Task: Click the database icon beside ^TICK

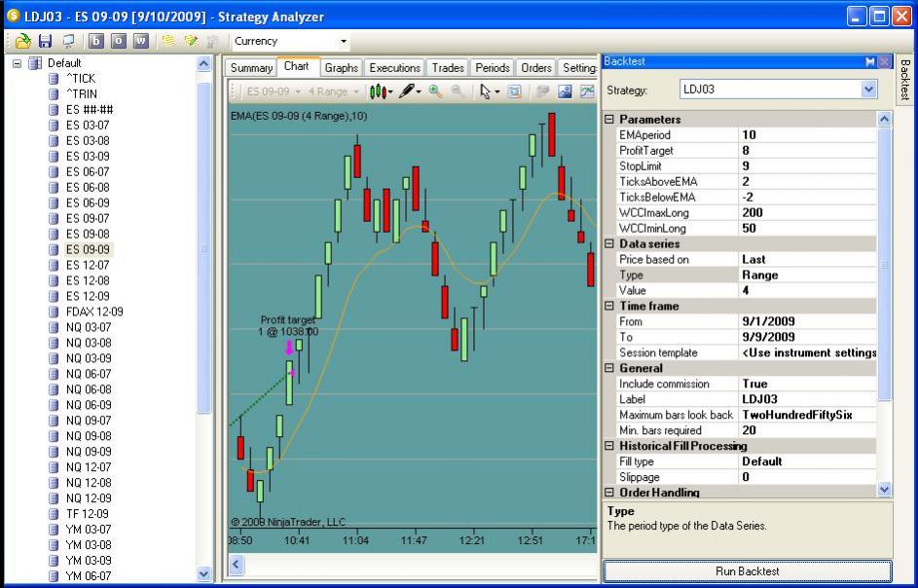Action: coord(54,79)
